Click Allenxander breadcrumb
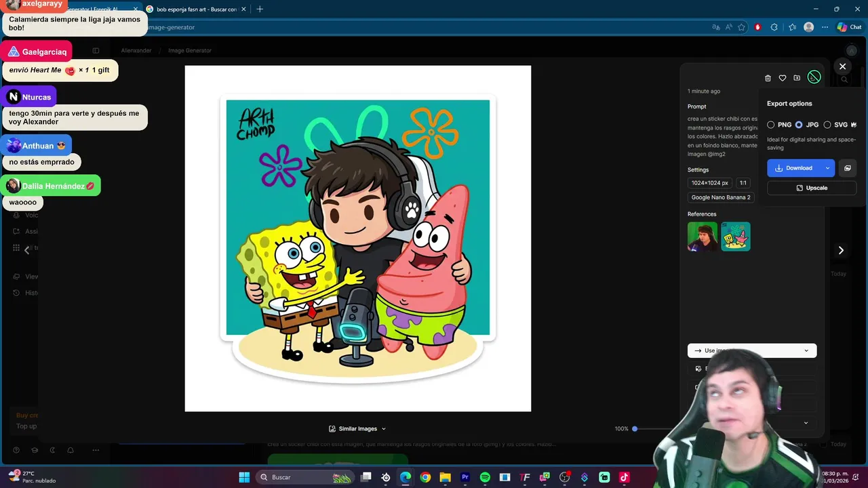Image resolution: width=868 pixels, height=488 pixels. click(136, 50)
